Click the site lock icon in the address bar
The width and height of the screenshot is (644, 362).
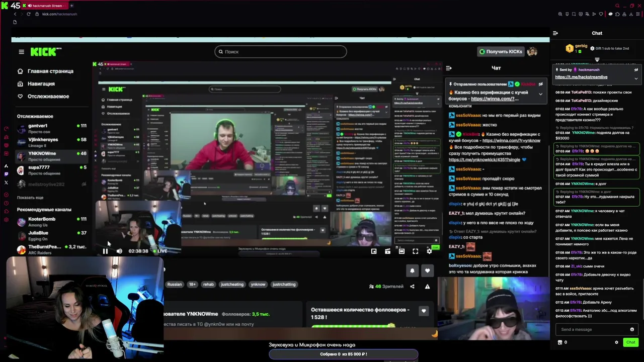(37, 14)
